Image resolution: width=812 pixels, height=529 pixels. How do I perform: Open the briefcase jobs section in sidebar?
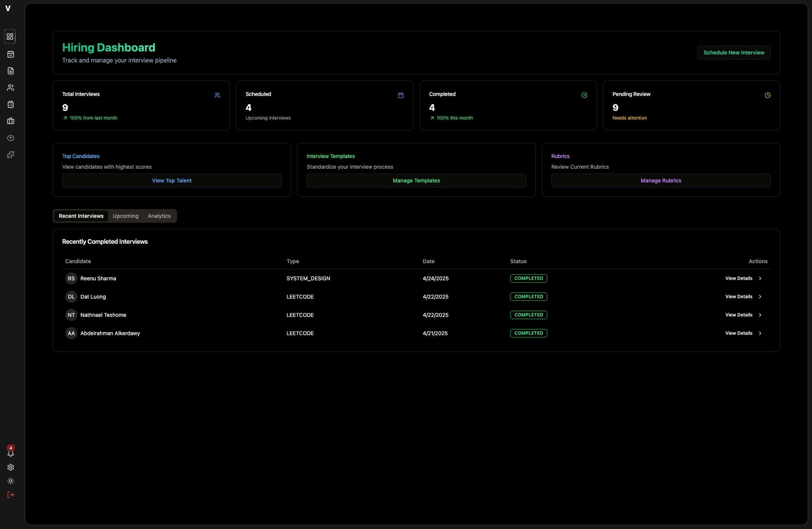[x=10, y=121]
